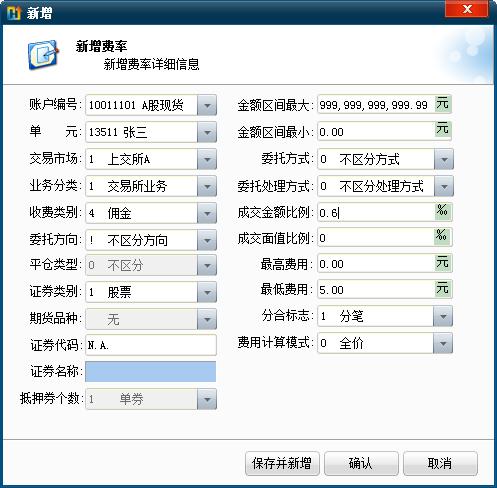The height and width of the screenshot is (488, 497).
Task: Expand the 分合标志 dropdown arrow
Action: click(x=443, y=316)
